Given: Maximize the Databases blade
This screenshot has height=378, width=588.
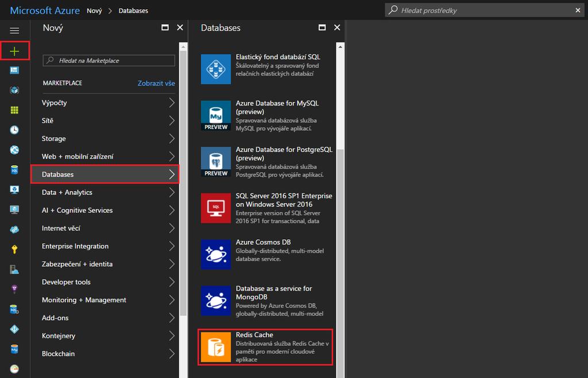Looking at the screenshot, I should tap(322, 28).
